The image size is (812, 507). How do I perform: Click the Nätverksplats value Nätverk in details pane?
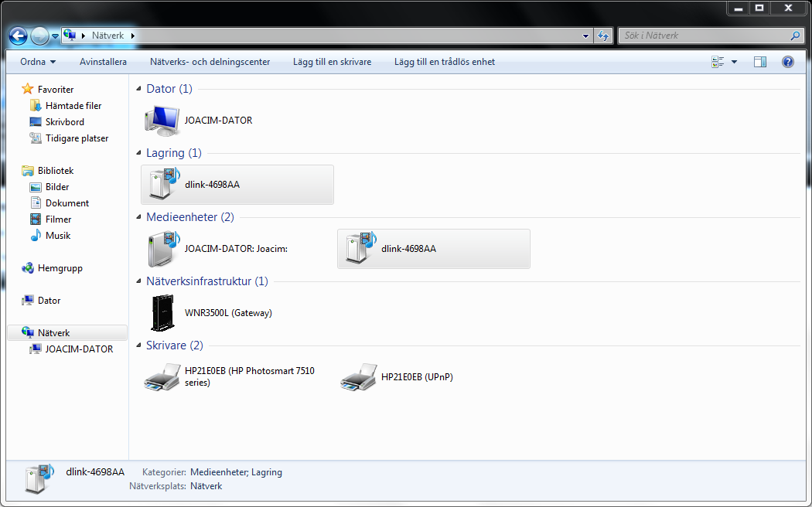coord(206,486)
